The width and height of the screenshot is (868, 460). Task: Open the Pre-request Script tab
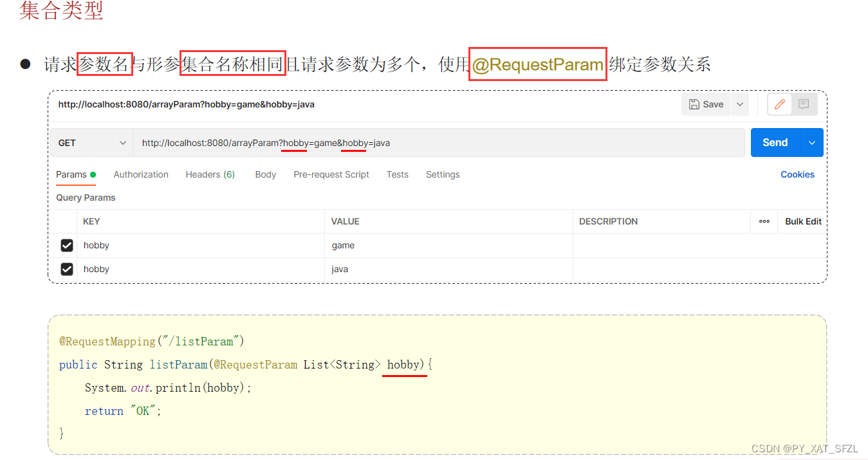(x=331, y=174)
